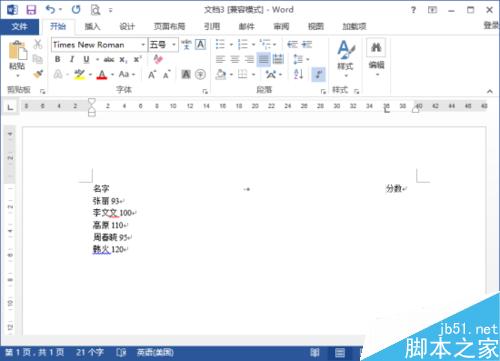Click the Copy icon in the clipboard group
The height and width of the screenshot is (361, 500).
[38, 59]
